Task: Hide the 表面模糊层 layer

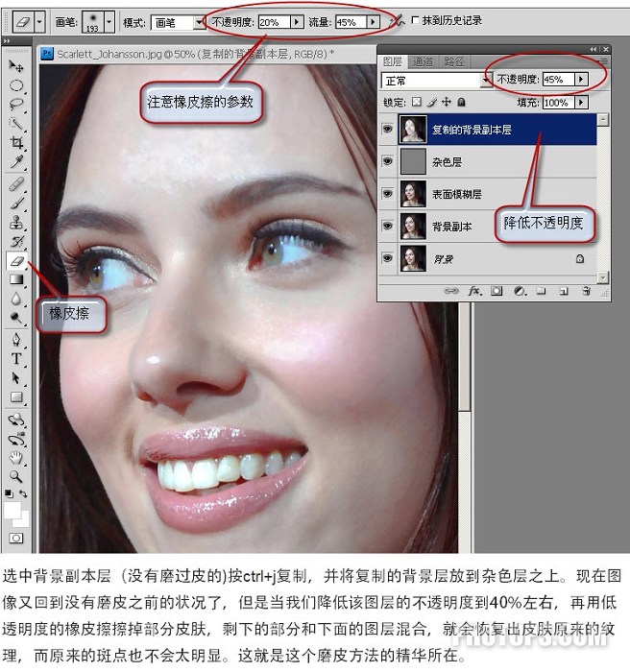Action: click(387, 193)
